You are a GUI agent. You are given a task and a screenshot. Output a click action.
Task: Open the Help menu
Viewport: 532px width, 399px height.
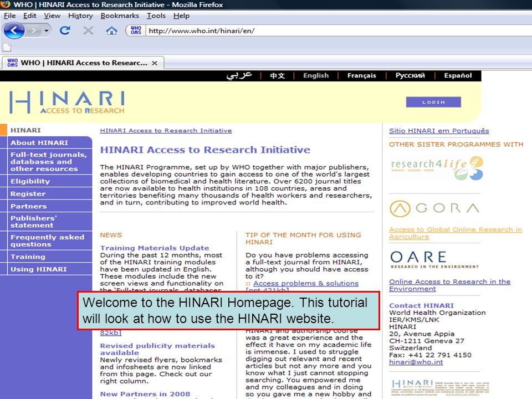pyautogui.click(x=181, y=16)
